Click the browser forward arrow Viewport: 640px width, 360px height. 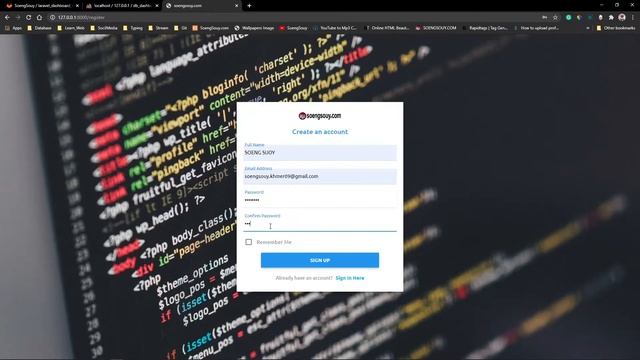(18, 18)
